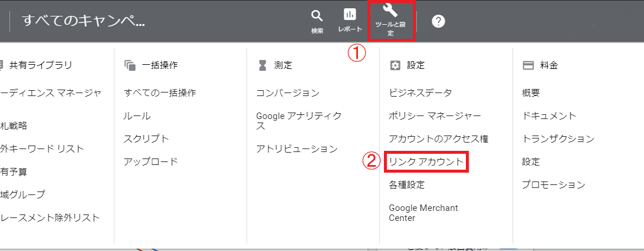Open アップロード menu entry
Image resolution: width=644 pixels, height=251 pixels.
pyautogui.click(x=151, y=161)
